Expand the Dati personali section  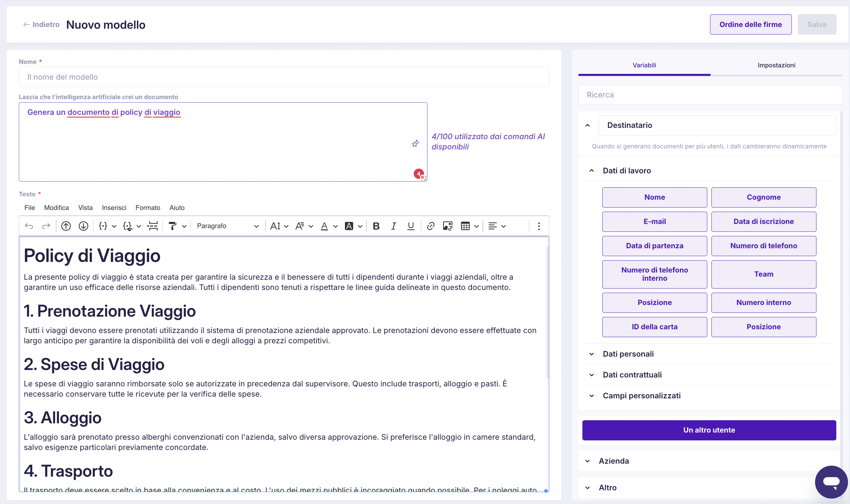(x=628, y=354)
